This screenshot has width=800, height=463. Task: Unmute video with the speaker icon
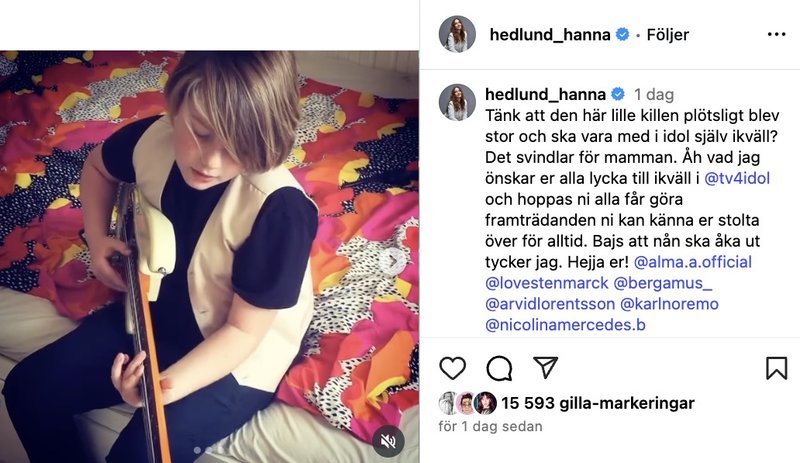pos(388,441)
